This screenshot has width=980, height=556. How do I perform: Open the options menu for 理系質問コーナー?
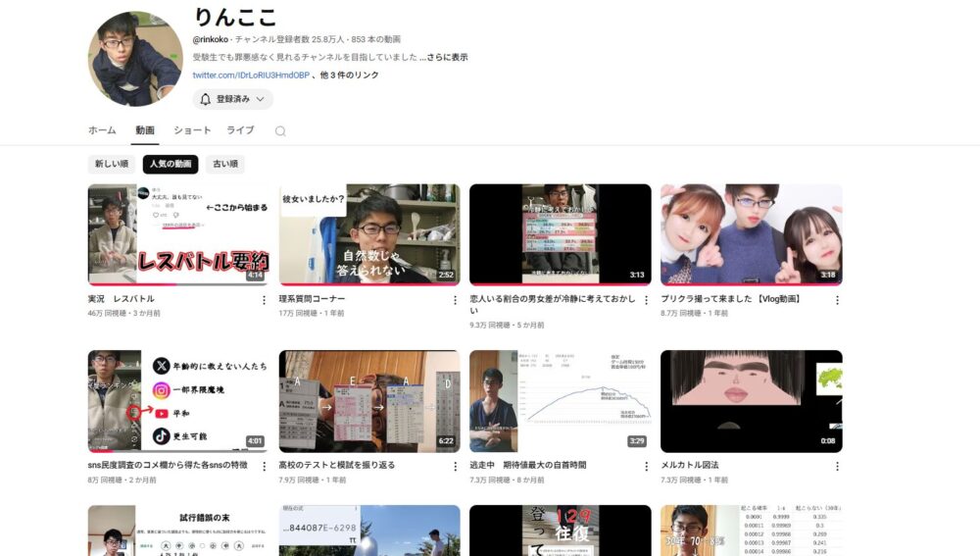point(455,300)
